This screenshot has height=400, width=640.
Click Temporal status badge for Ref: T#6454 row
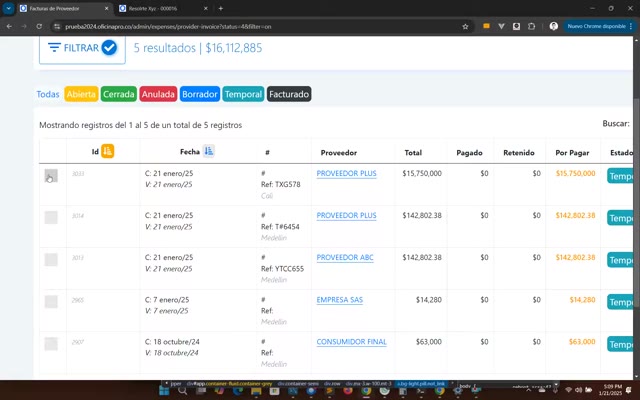[620, 218]
